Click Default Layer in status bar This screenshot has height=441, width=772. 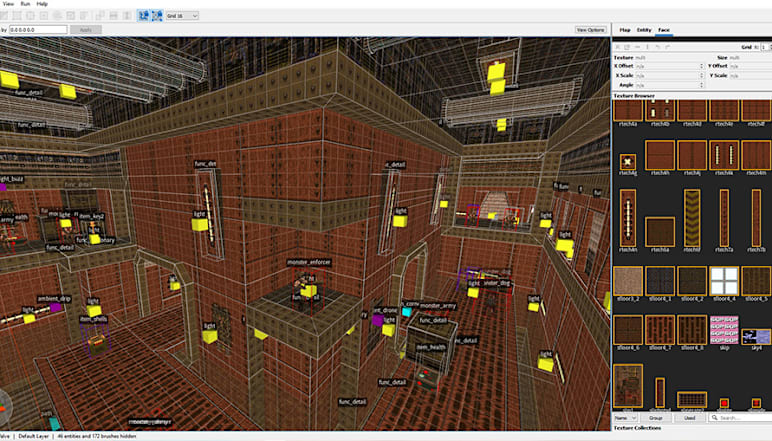[34, 436]
